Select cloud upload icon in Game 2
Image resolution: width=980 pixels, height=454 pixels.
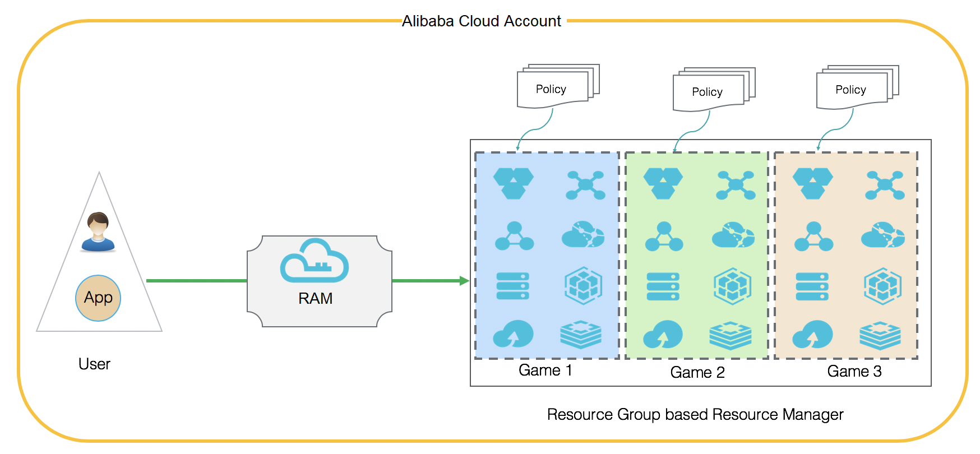pos(663,334)
